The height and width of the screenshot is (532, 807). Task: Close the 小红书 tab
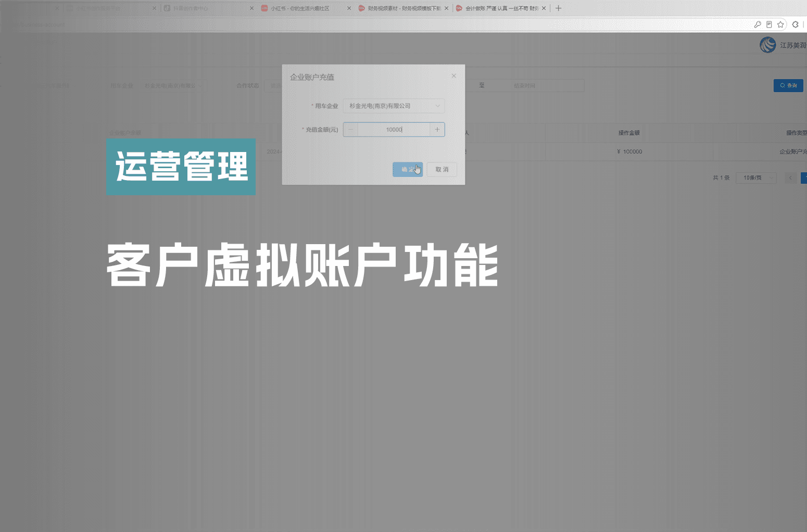point(349,8)
